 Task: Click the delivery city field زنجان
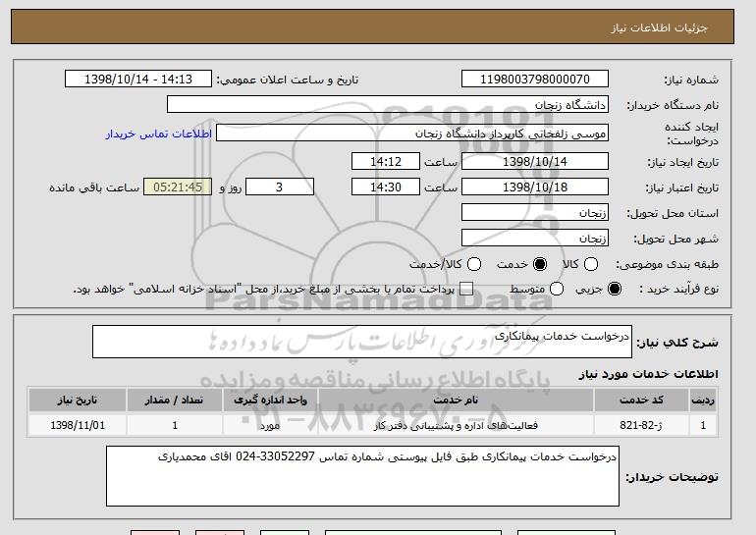click(x=535, y=239)
